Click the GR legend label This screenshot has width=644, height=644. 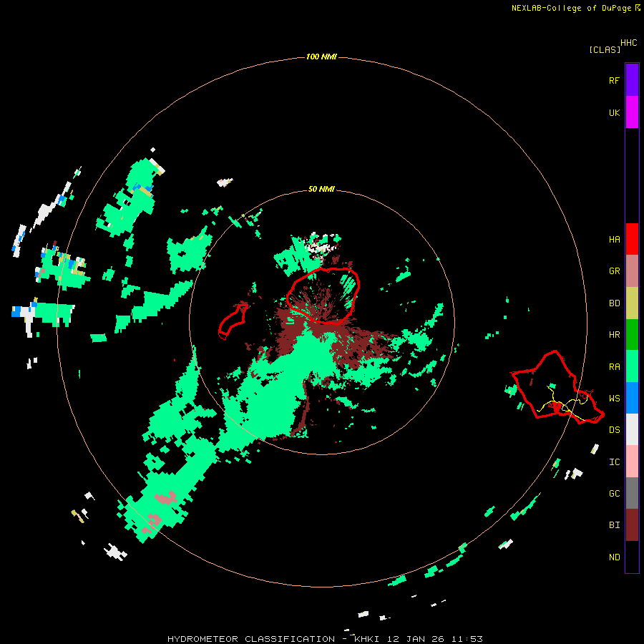(x=614, y=271)
